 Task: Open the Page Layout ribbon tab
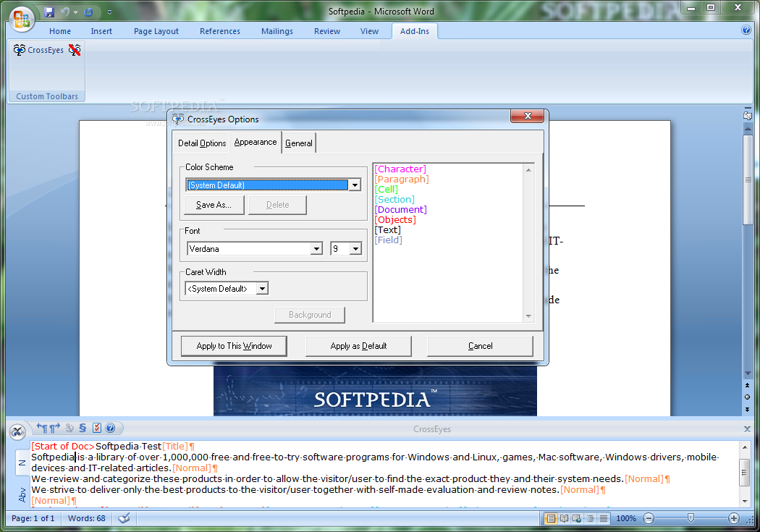(x=156, y=31)
